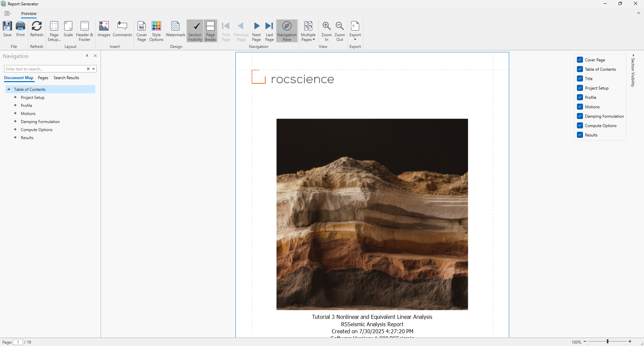This screenshot has height=346, width=644.
Task: Increase zoom with the plus button
Action: 630,342
